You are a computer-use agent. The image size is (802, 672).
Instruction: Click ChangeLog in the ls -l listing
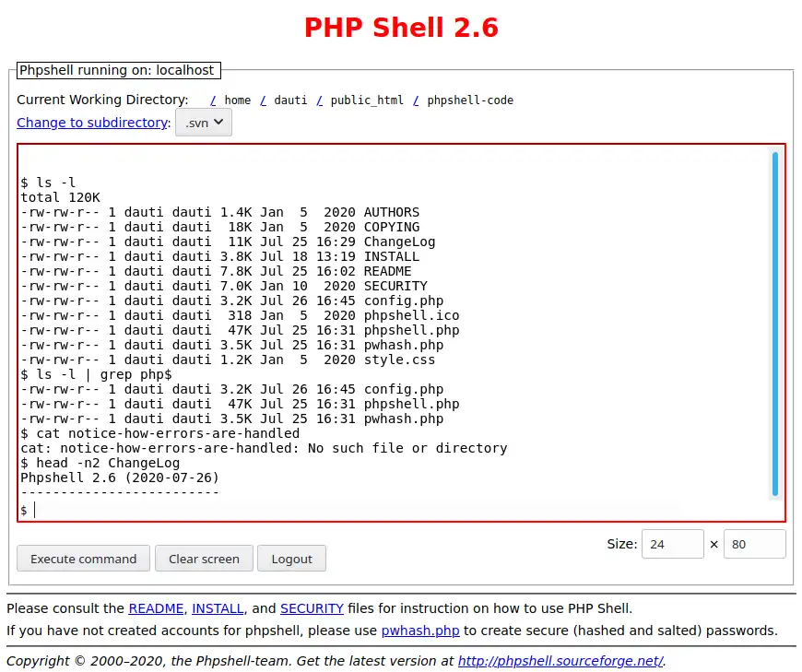click(x=399, y=242)
